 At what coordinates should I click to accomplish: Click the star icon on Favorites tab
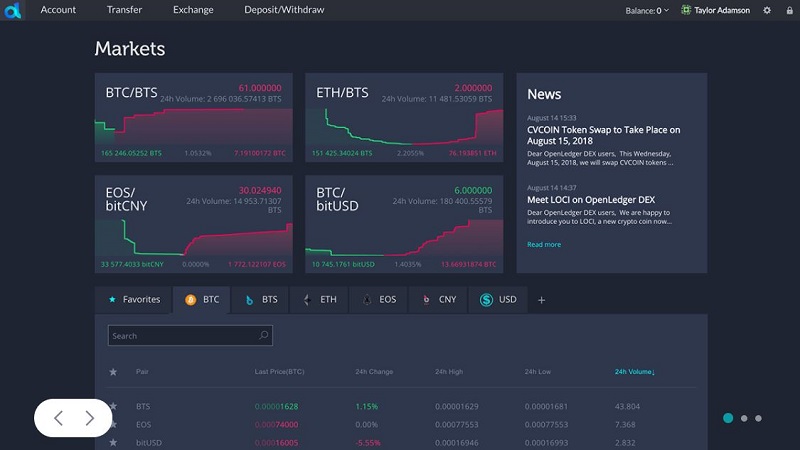click(112, 299)
